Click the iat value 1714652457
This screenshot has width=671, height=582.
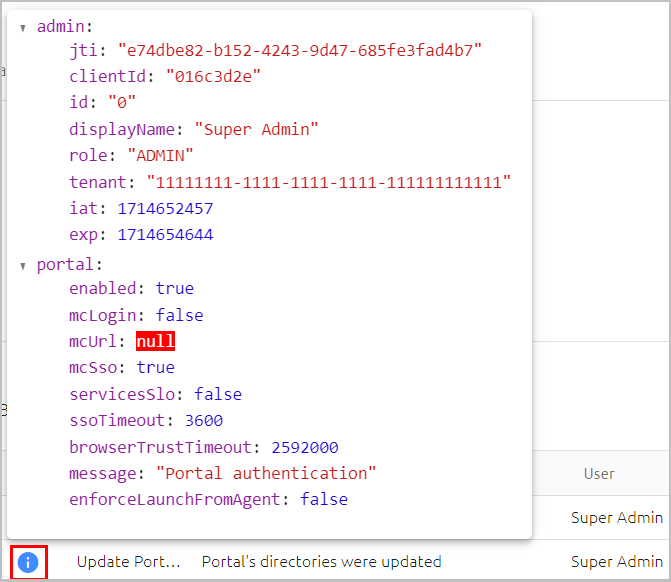tap(165, 208)
